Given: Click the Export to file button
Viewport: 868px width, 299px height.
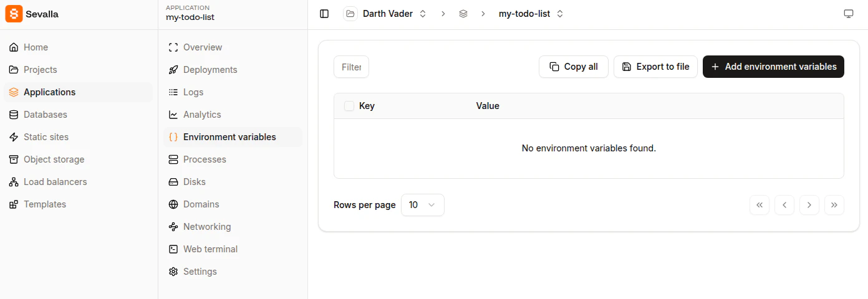Looking at the screenshot, I should point(655,67).
